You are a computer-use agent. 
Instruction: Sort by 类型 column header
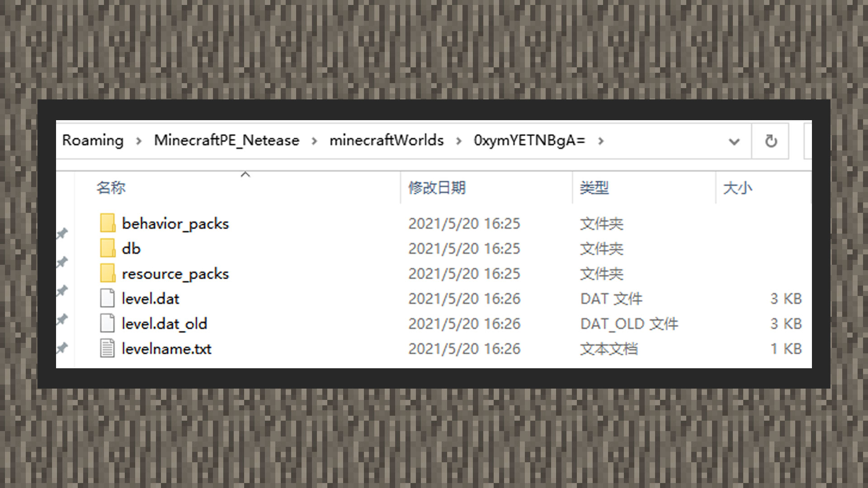(x=594, y=188)
